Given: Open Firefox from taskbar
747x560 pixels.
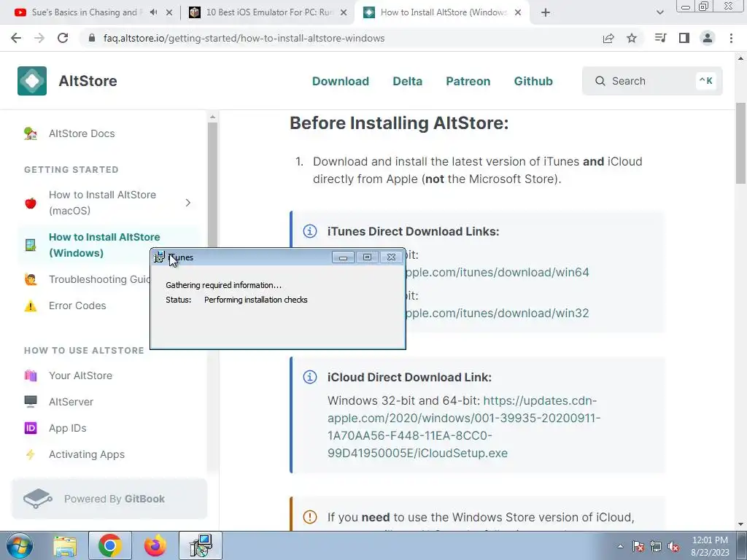Looking at the screenshot, I should [155, 545].
